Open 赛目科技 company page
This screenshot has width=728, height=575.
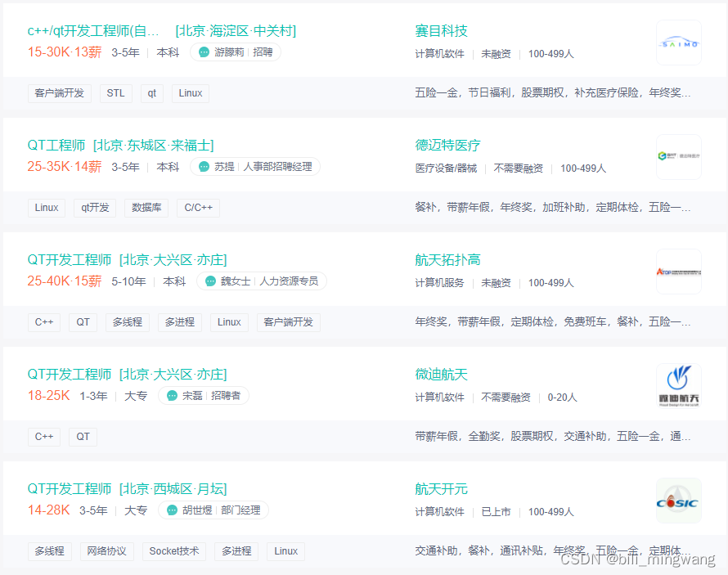tap(441, 30)
